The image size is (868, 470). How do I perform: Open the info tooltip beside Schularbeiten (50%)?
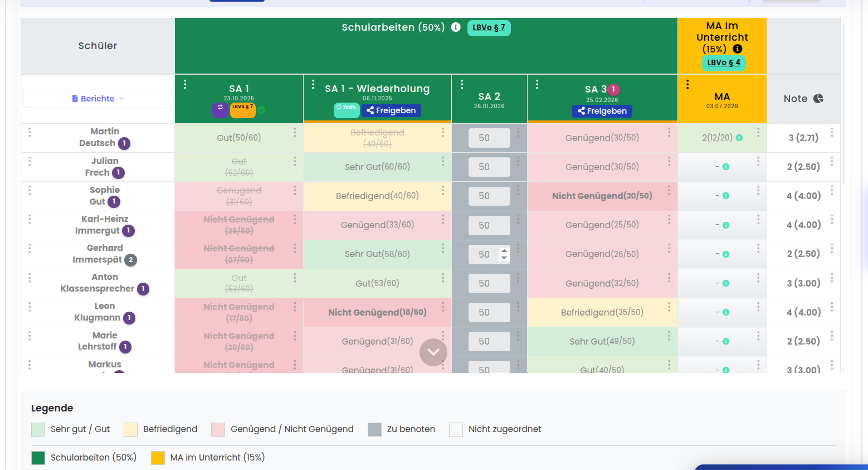click(x=456, y=26)
